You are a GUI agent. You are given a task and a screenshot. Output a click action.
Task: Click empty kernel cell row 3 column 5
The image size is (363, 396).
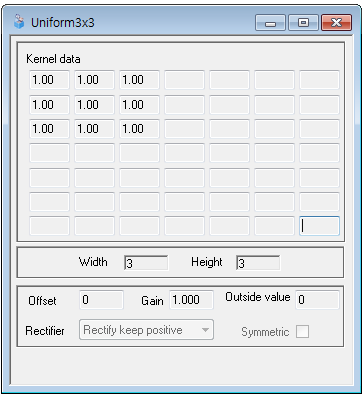(x=229, y=129)
